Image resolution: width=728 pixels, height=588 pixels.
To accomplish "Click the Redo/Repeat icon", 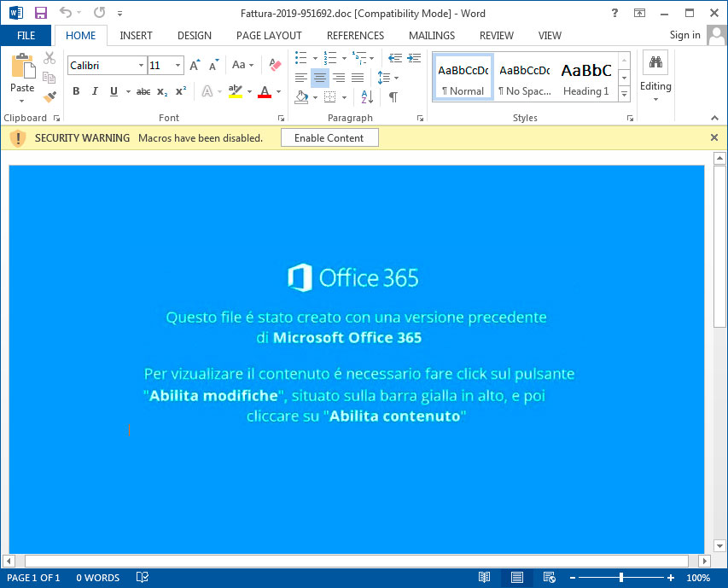I will click(x=99, y=13).
